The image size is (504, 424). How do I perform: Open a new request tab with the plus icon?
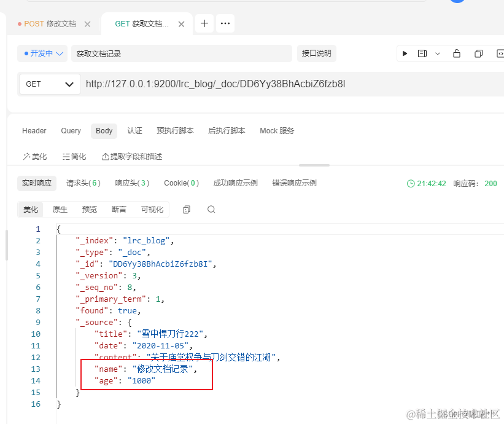(x=204, y=23)
